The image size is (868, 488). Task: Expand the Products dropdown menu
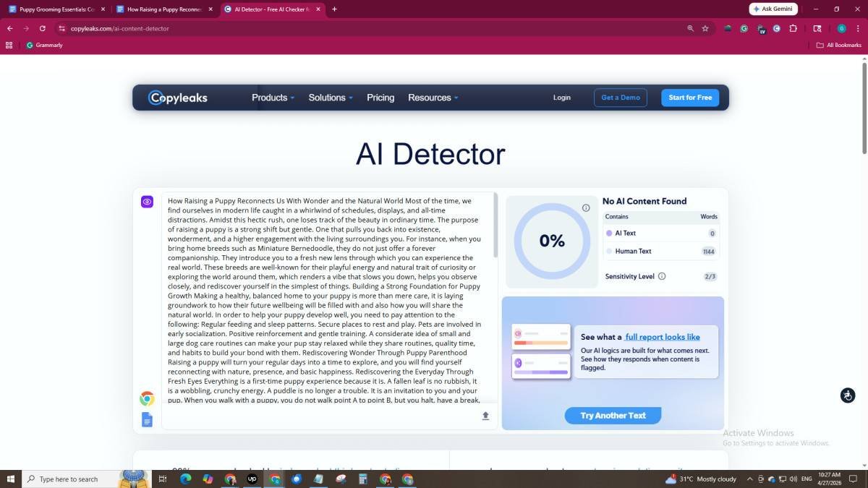click(273, 98)
